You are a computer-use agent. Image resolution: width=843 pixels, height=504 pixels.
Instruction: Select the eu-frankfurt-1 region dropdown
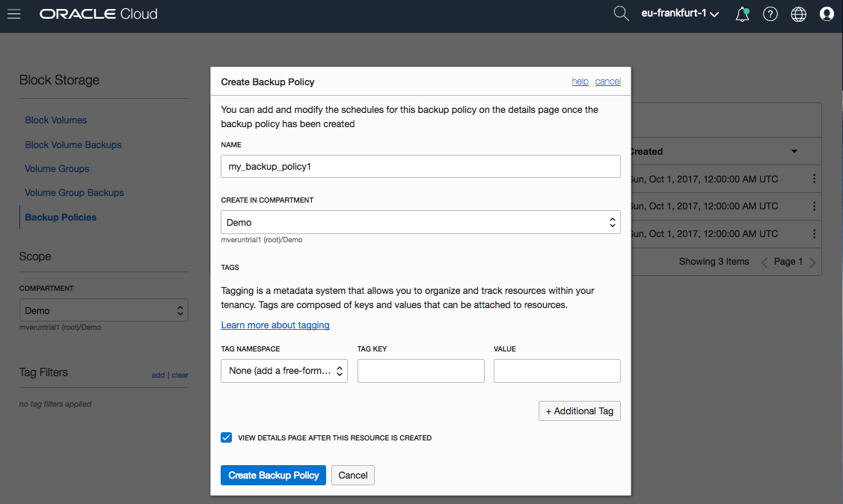pos(680,14)
